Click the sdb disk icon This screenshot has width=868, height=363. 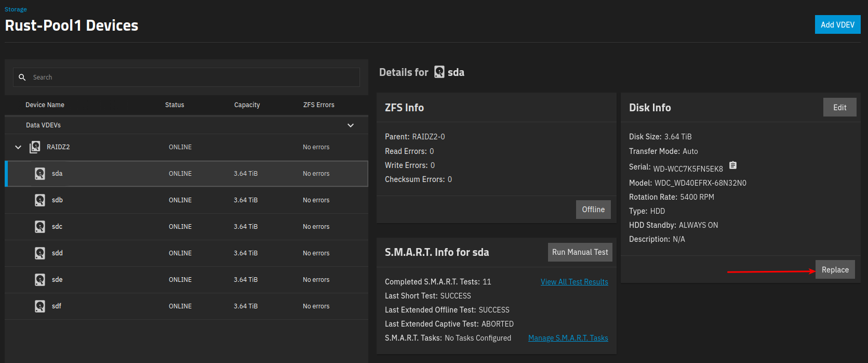(x=40, y=200)
